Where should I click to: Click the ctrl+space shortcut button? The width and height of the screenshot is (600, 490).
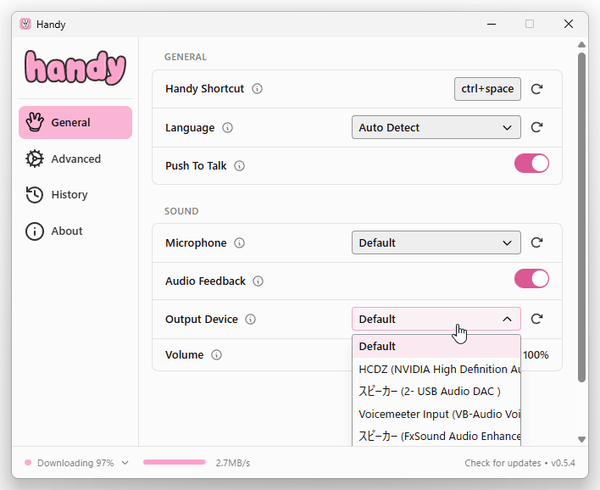point(487,89)
